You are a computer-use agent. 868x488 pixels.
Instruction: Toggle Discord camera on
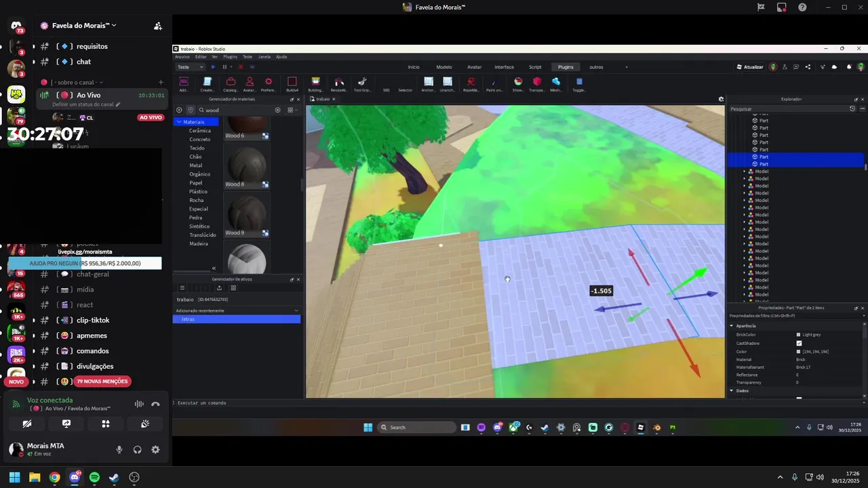[x=27, y=424]
